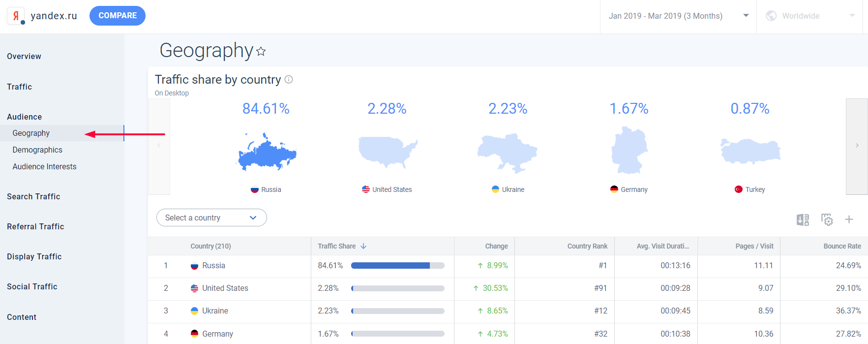Go to Audience Interests in the sidebar
This screenshot has height=344, width=868.
pos(44,166)
